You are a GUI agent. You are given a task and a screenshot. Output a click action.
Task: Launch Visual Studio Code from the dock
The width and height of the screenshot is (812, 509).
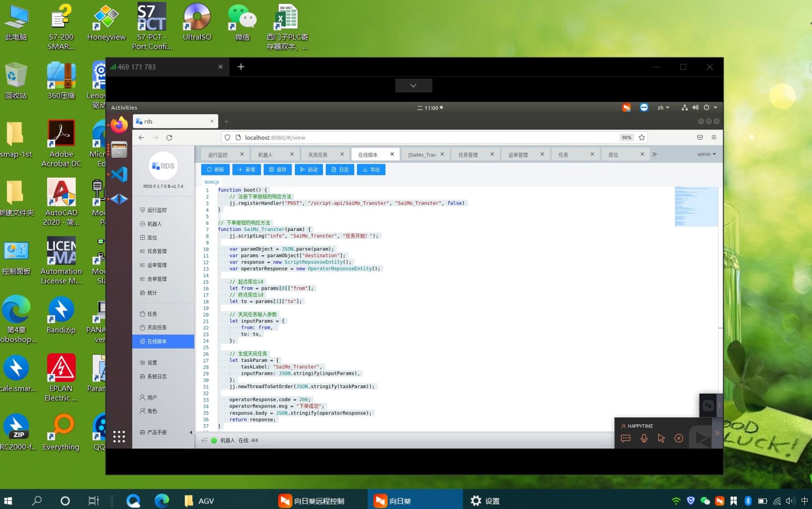(119, 175)
